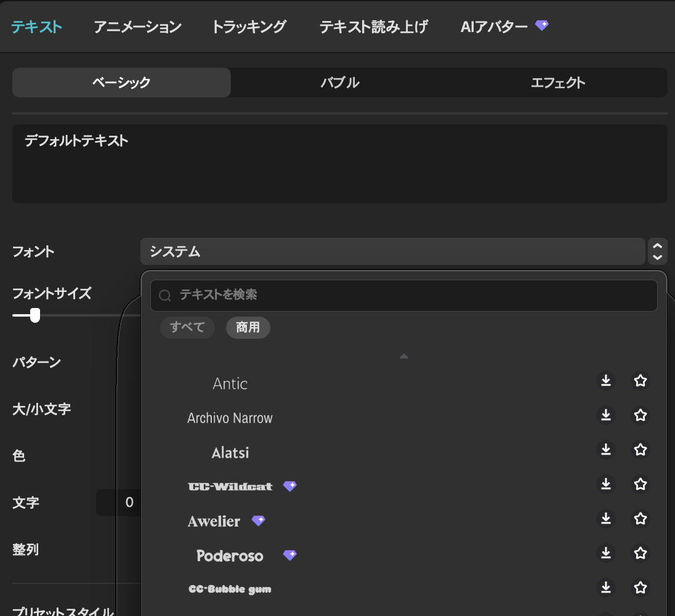Click the テキストを検索 search field
The width and height of the screenshot is (675, 616).
pos(404,295)
